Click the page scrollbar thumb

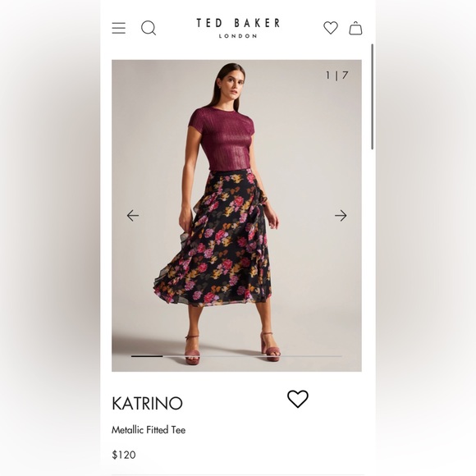tap(372, 97)
